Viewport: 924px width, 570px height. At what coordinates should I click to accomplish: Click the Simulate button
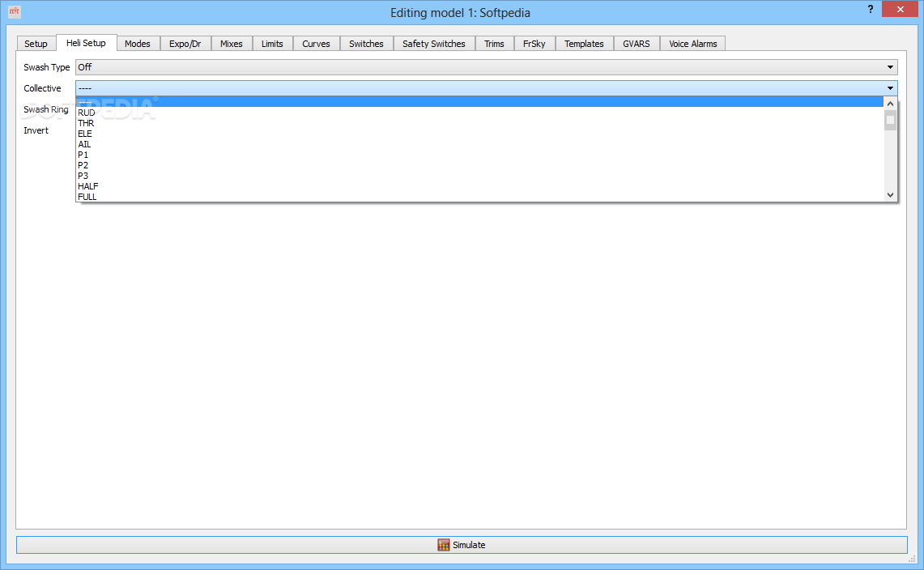[x=462, y=545]
